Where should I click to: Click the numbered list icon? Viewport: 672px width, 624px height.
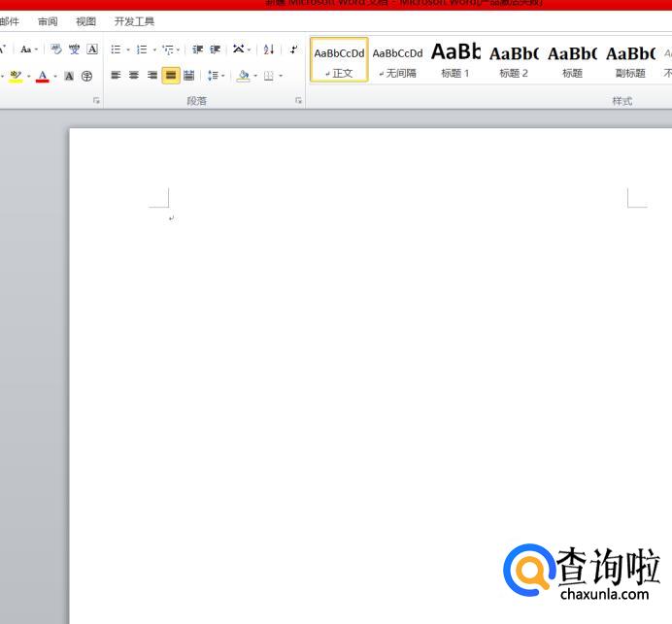click(x=142, y=49)
